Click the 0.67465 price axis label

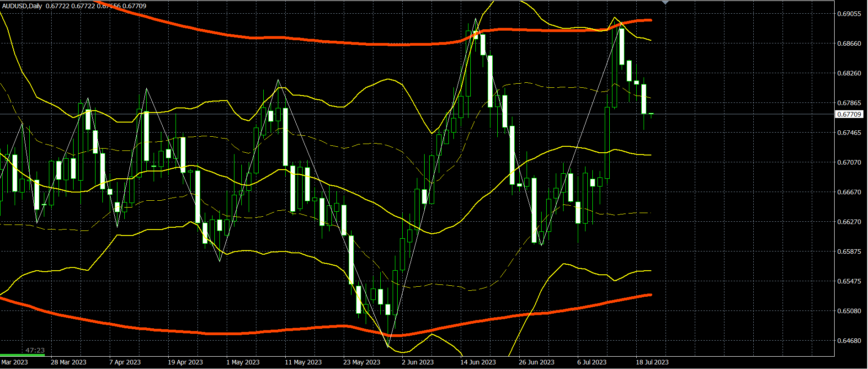(849, 133)
